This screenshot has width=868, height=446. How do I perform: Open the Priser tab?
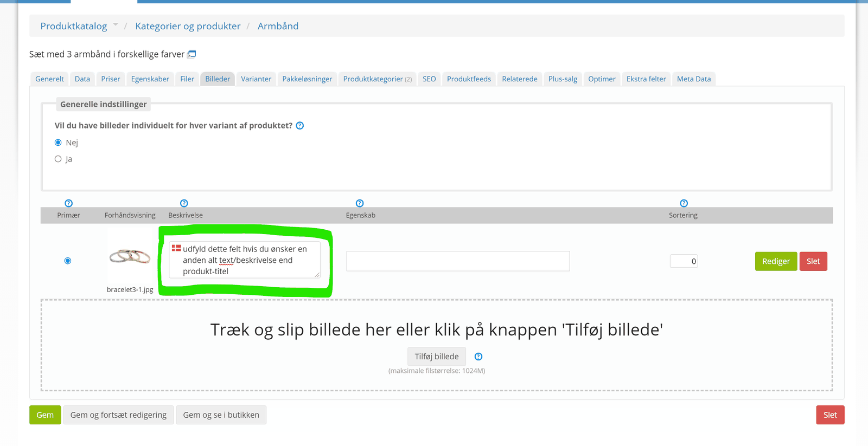point(111,79)
